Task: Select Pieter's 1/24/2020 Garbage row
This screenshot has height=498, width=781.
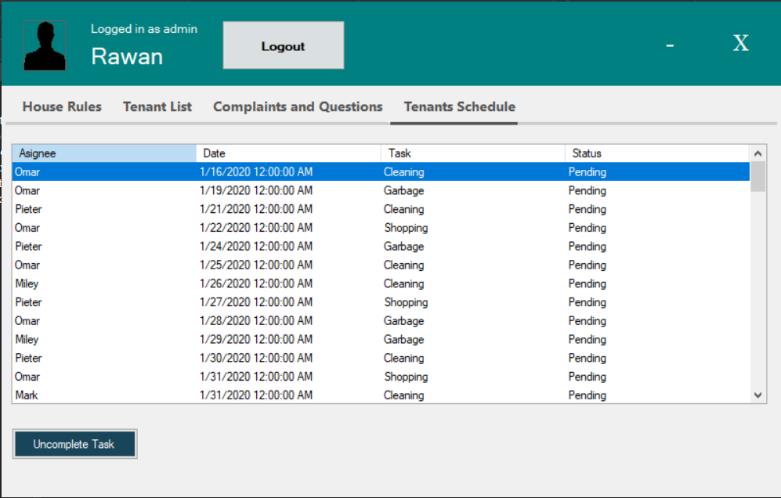Action: (x=381, y=247)
